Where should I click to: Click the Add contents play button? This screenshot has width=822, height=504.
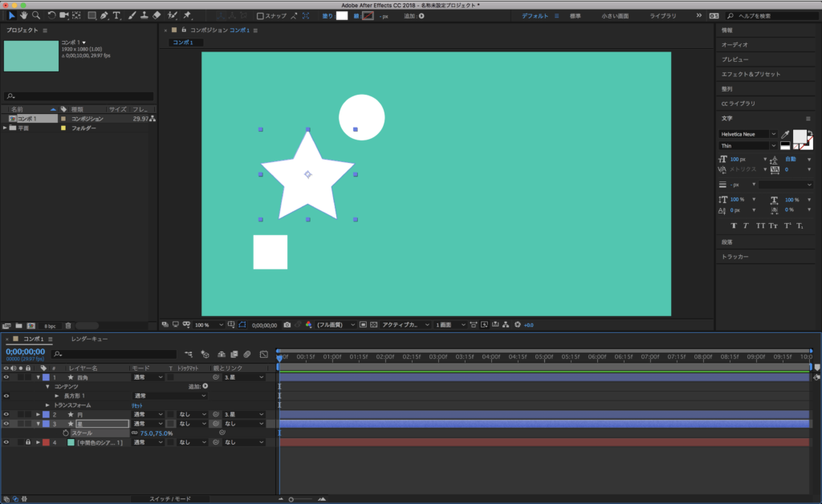(205, 386)
